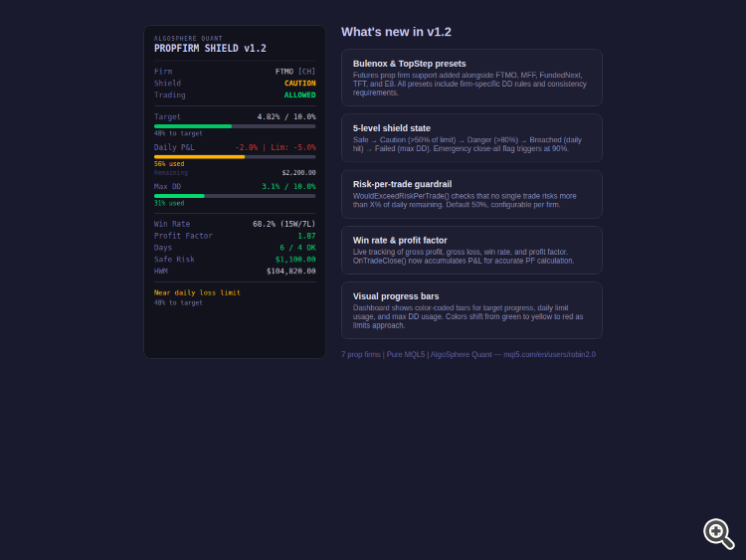Viewport: 746px width, 560px height.
Task: Click the 56% used label
Action: click(169, 164)
